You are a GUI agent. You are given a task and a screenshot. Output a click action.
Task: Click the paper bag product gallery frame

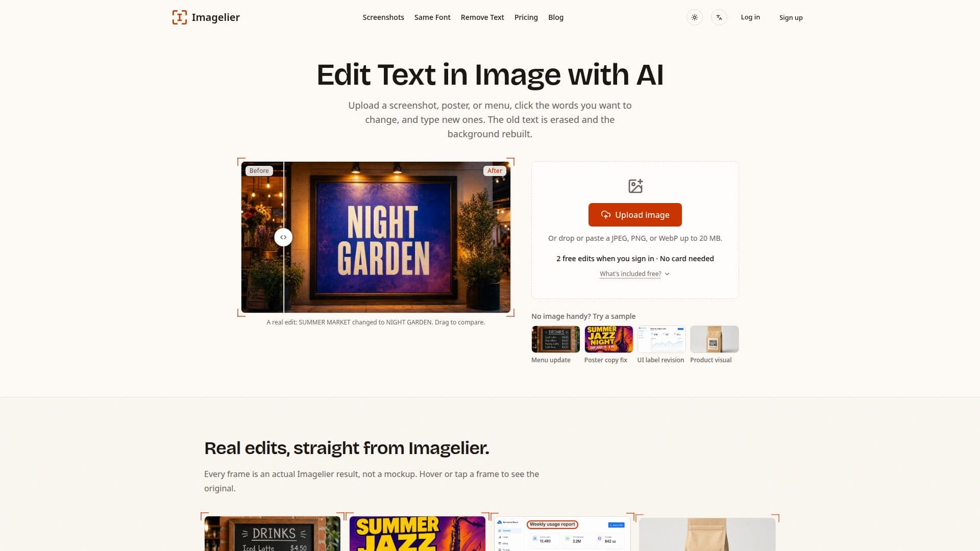pyautogui.click(x=707, y=534)
